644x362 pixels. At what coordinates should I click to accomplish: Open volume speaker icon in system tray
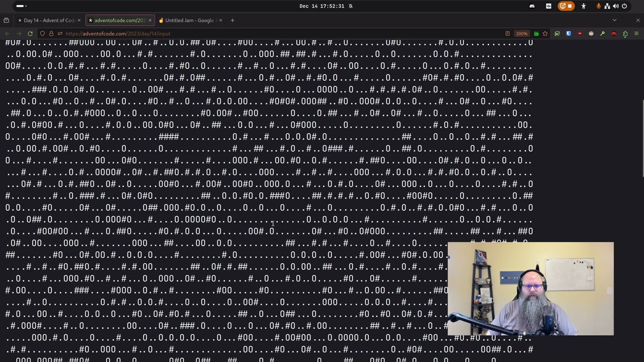tap(616, 6)
